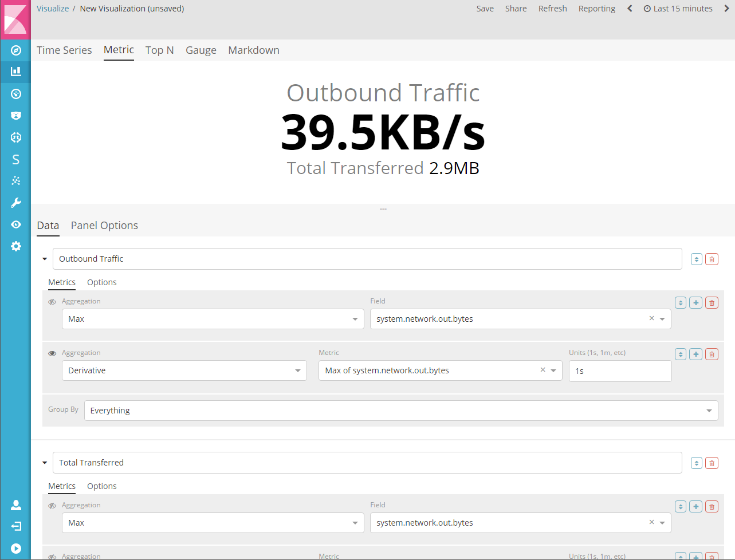735x560 pixels.
Task: Toggle visibility of Outbound Traffic Max metric
Action: click(x=52, y=302)
